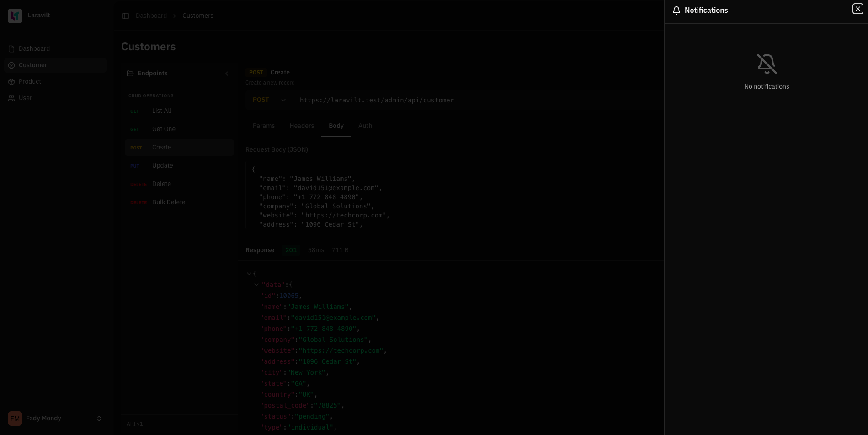This screenshot has height=435, width=868.
Task: Click the Customer sidebar item
Action: pos(32,65)
